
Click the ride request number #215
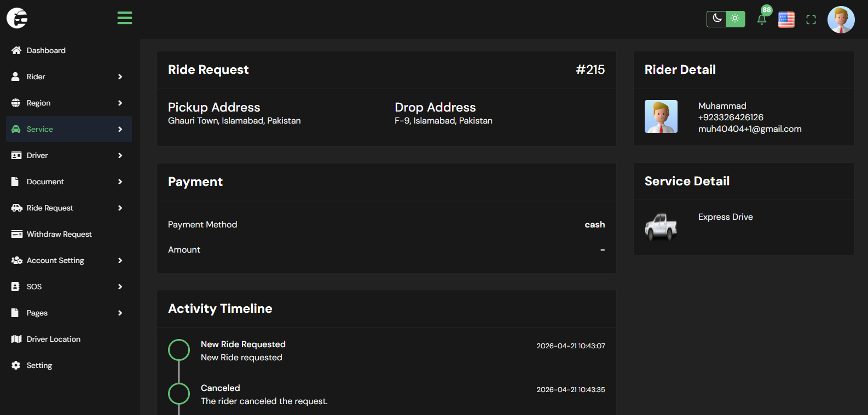[x=590, y=69]
